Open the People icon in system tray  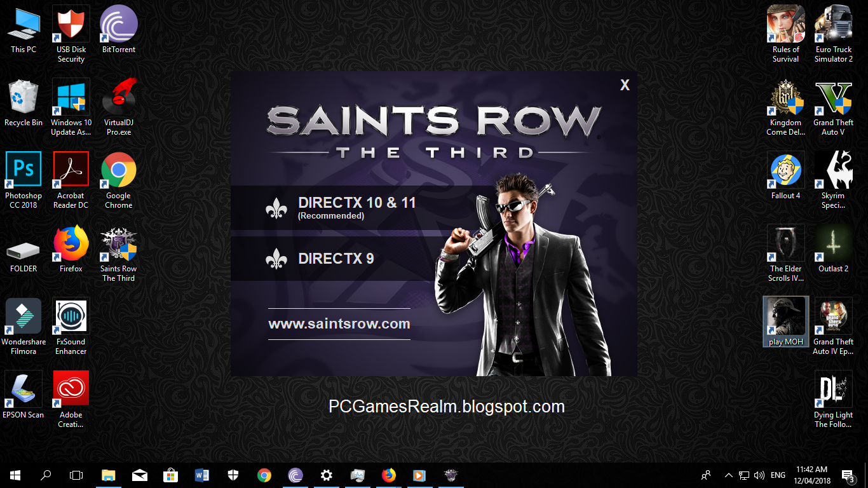click(706, 475)
